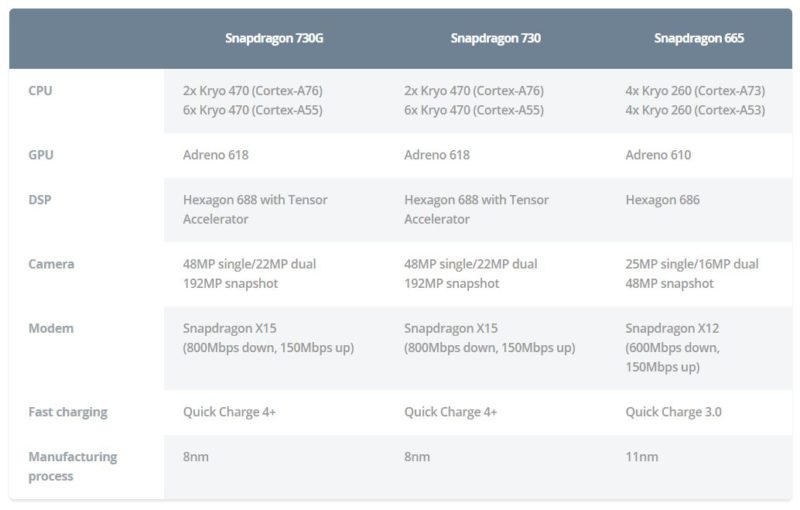The height and width of the screenshot is (510, 800).
Task: Select the Modem row label
Action: pos(51,328)
